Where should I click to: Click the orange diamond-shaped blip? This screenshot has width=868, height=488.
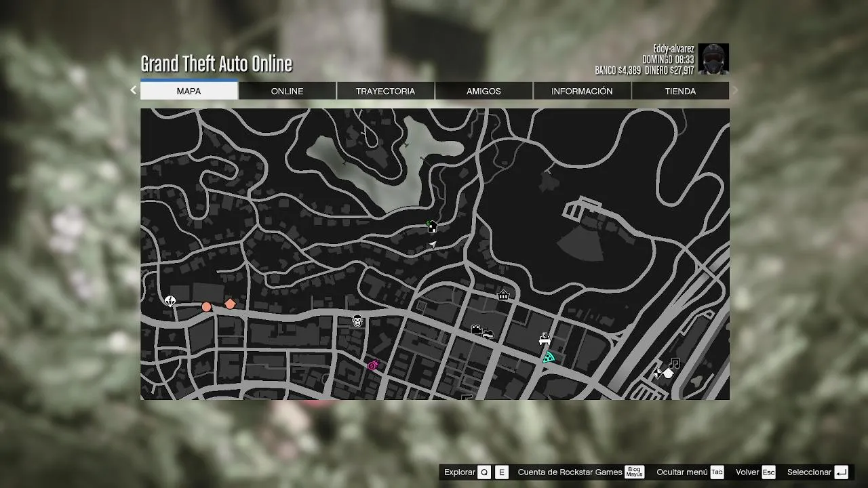pyautogui.click(x=230, y=304)
